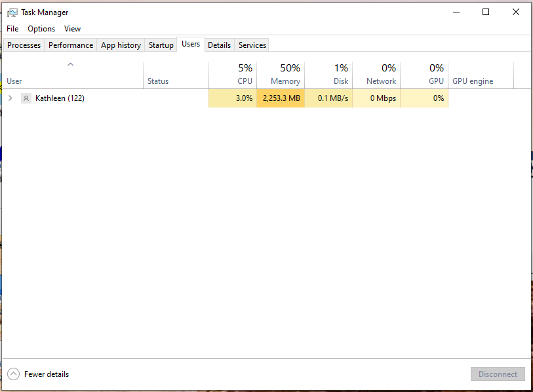Sort by the 50% Memory column header

[x=281, y=75]
